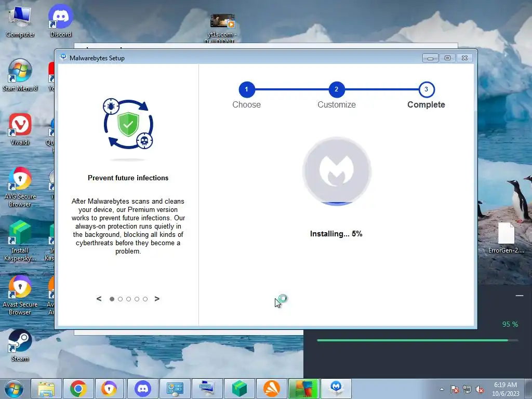Click the Malwarebytes logo progress circle
This screenshot has width=532, height=399.
tap(337, 171)
